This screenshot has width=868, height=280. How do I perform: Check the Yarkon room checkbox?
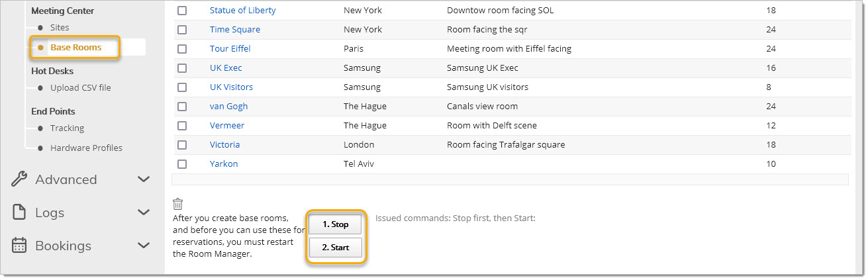(x=182, y=164)
